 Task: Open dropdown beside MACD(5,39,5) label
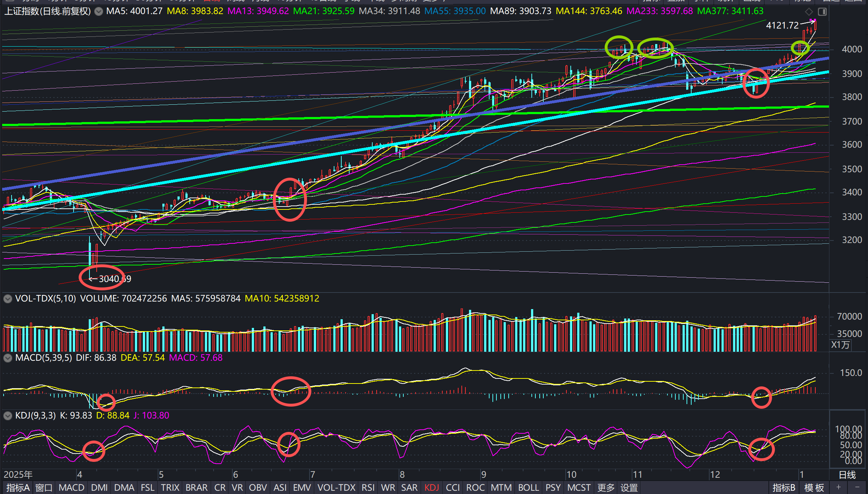pos(8,358)
